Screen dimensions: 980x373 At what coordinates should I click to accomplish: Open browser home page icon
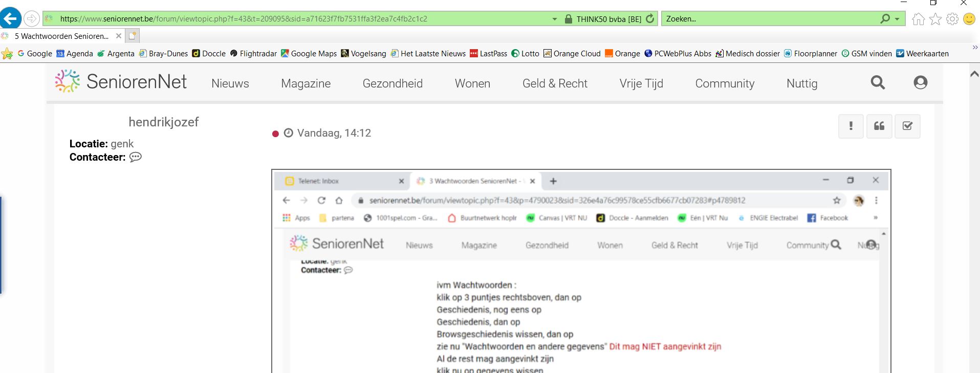919,19
